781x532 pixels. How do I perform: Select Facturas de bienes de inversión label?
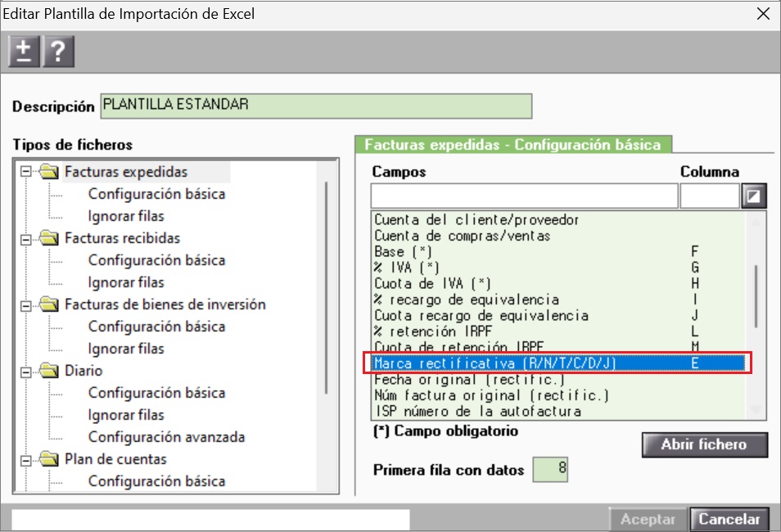coord(165,304)
